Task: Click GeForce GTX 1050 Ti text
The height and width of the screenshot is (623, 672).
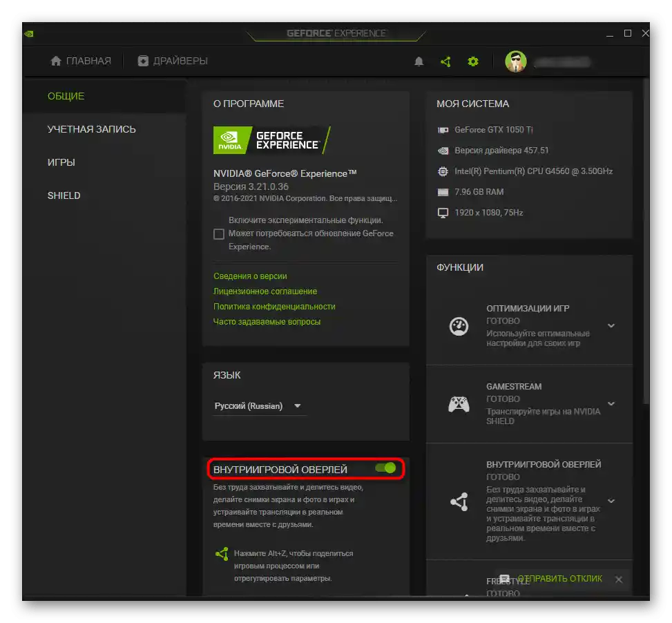Action: pyautogui.click(x=494, y=130)
